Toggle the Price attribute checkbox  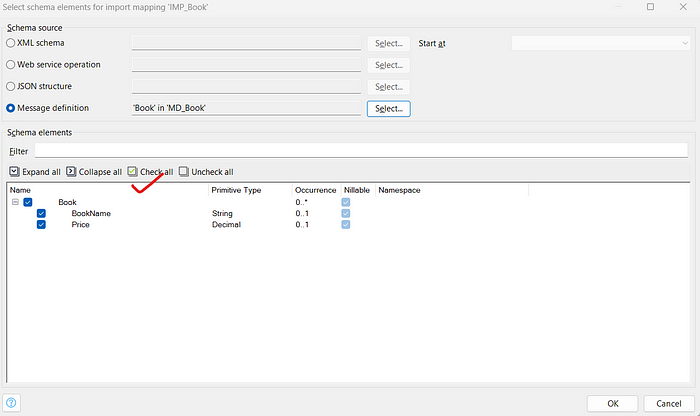coord(41,225)
